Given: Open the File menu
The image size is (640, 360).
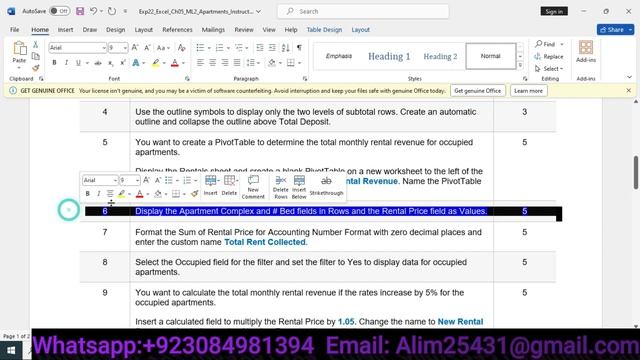Looking at the screenshot, I should click(15, 30).
